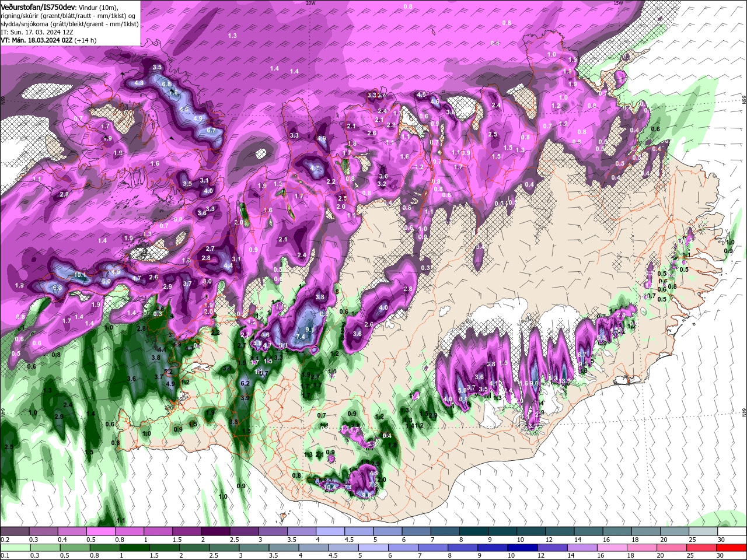Click the 6.8 snow value in northwest
Viewport: 747px width, 560px height.
click(x=166, y=84)
